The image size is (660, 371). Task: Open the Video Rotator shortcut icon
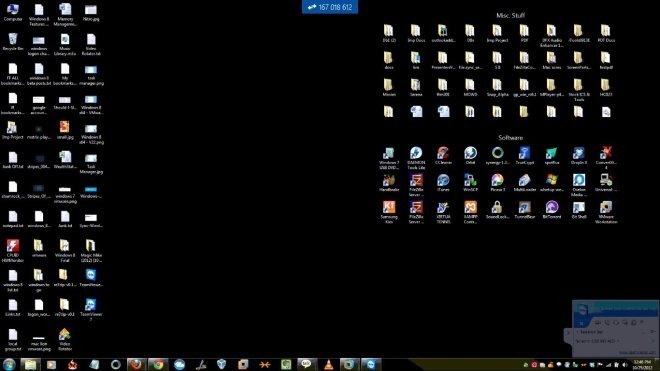click(x=65, y=339)
